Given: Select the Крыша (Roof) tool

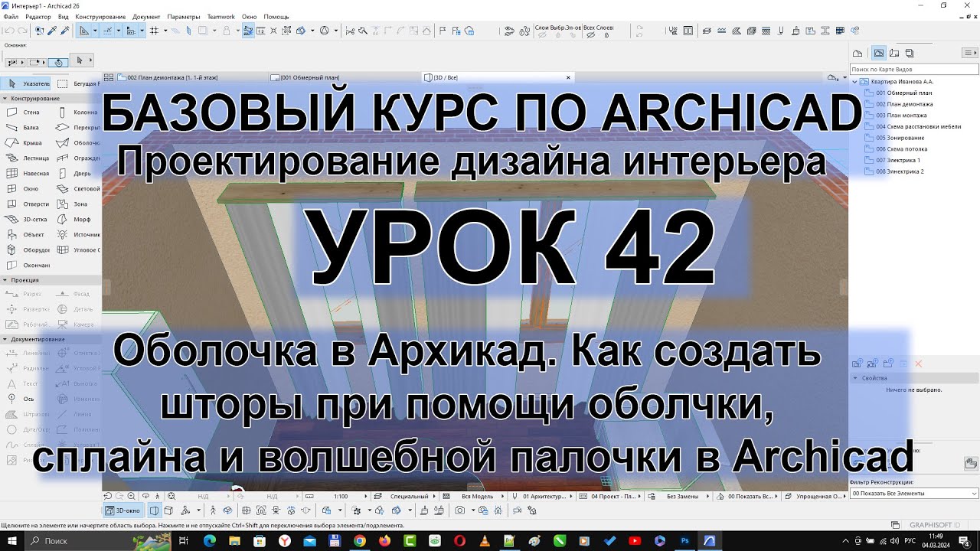Looking at the screenshot, I should 26,143.
